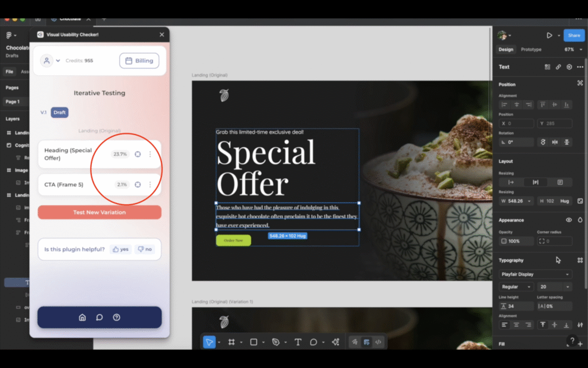Select the Draft version tab
Image resolution: width=588 pixels, height=368 pixels.
[x=60, y=113]
